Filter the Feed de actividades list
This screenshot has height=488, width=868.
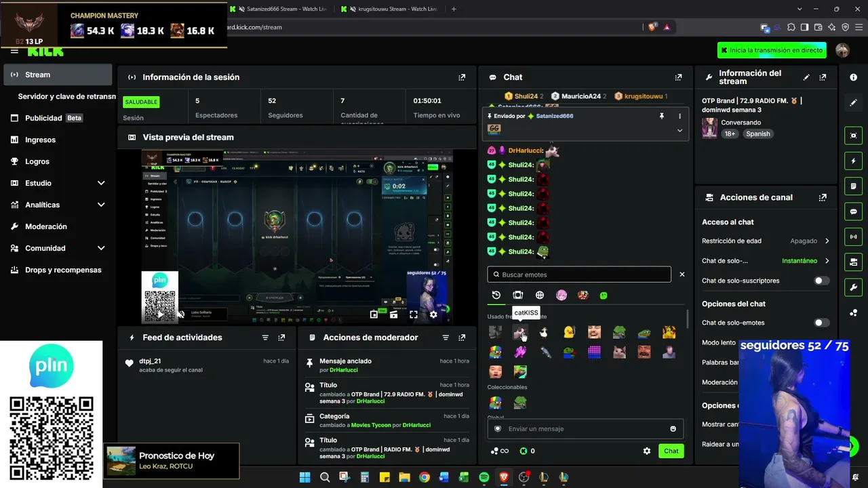(265, 338)
